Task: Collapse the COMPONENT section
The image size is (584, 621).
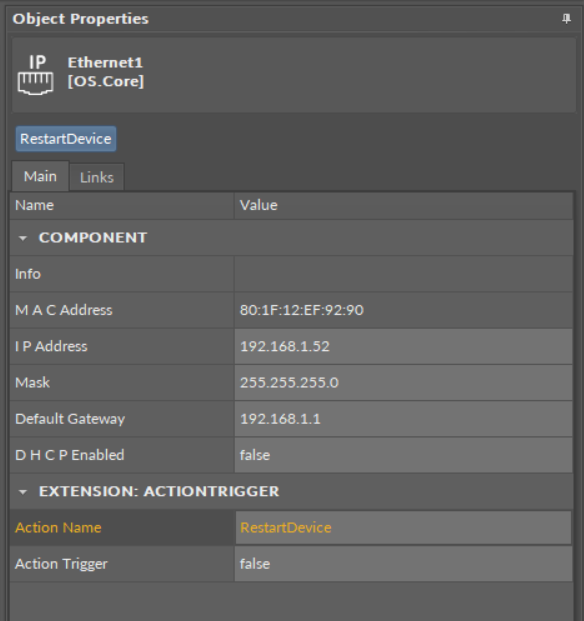Action: (x=23, y=238)
